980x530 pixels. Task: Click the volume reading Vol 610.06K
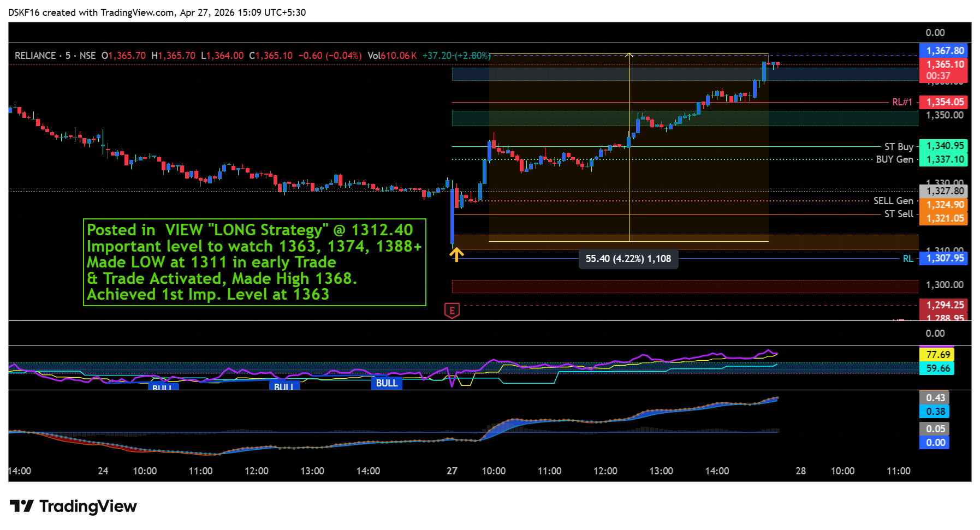[392, 56]
